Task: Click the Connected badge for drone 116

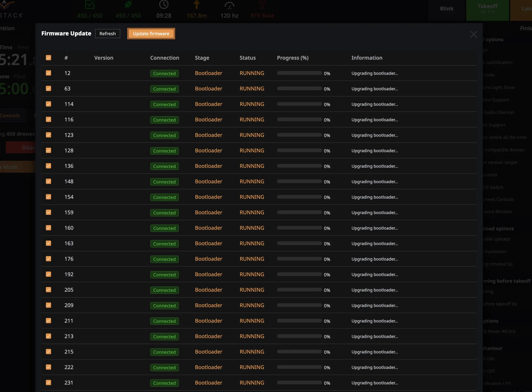Action: (164, 120)
